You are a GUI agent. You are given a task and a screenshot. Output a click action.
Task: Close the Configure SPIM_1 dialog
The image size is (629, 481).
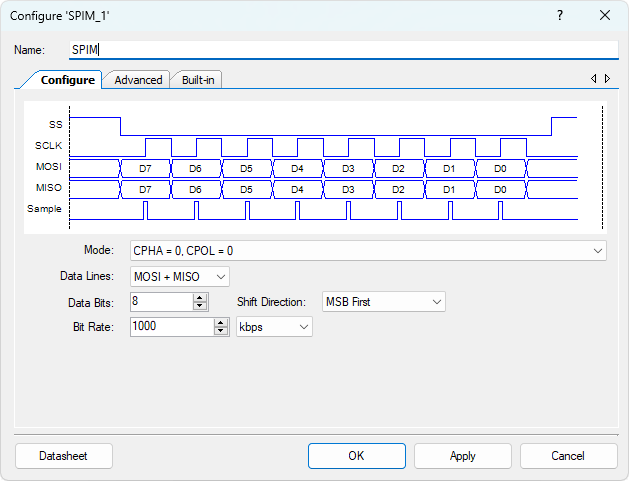click(x=604, y=15)
